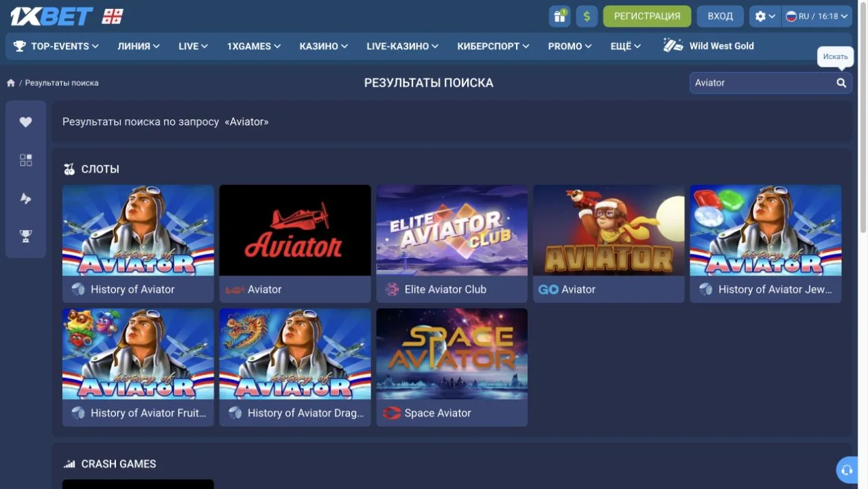Image resolution: width=868 pixels, height=489 pixels.
Task: Open favorites heart in sidebar
Action: tap(25, 122)
